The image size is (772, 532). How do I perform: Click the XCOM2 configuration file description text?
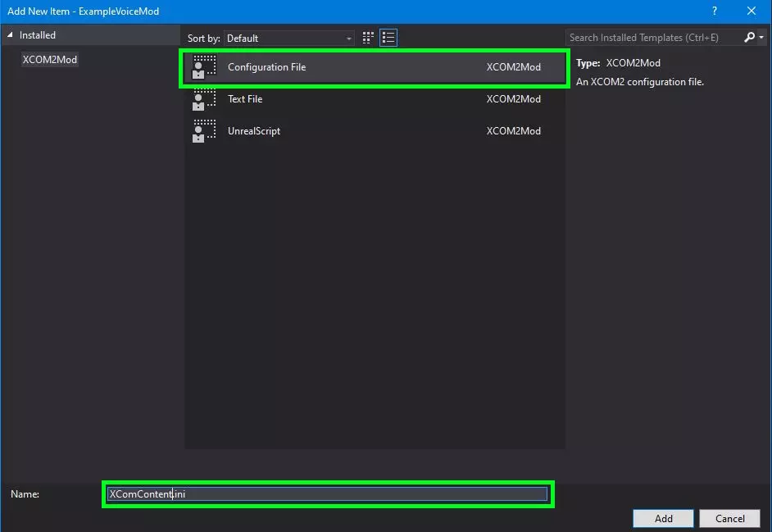pos(640,82)
